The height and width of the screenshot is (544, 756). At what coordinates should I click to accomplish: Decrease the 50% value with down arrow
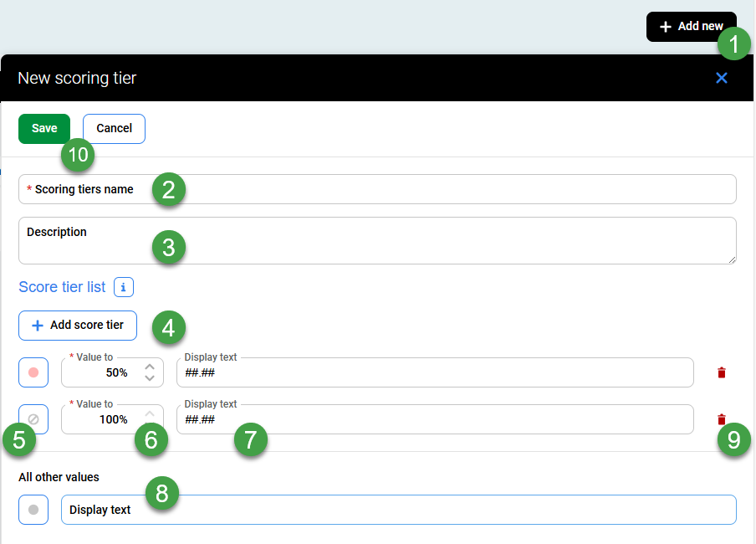click(150, 378)
